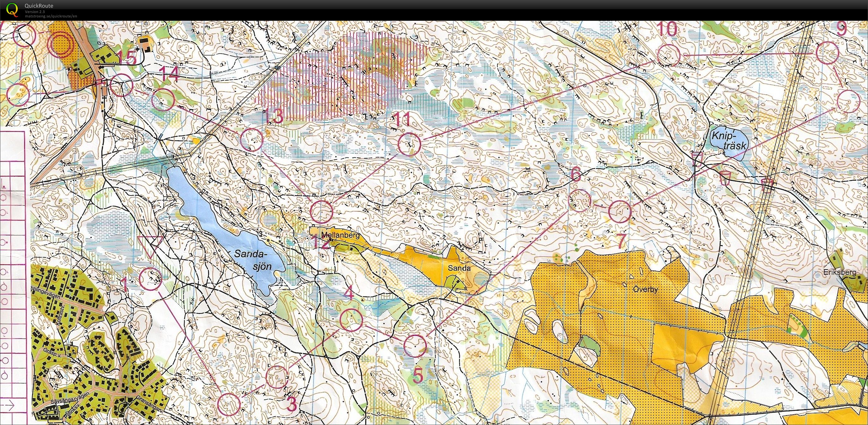Image resolution: width=868 pixels, height=425 pixels.
Task: Click the control circle below number 4
Action: coord(351,320)
